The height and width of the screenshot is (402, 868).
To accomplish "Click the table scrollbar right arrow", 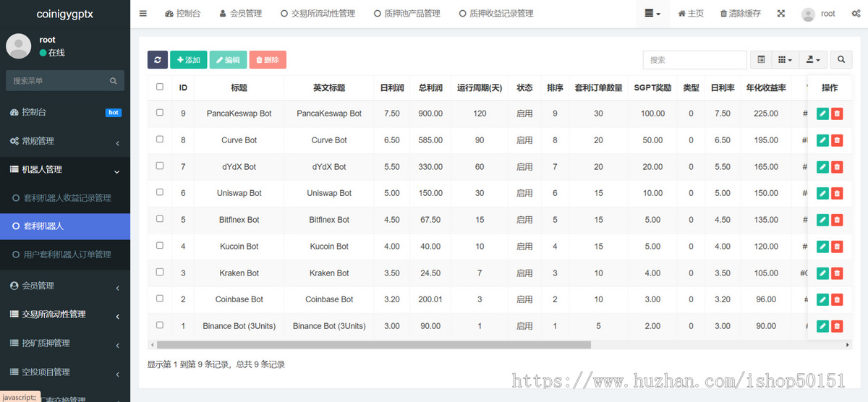I will 848,345.
